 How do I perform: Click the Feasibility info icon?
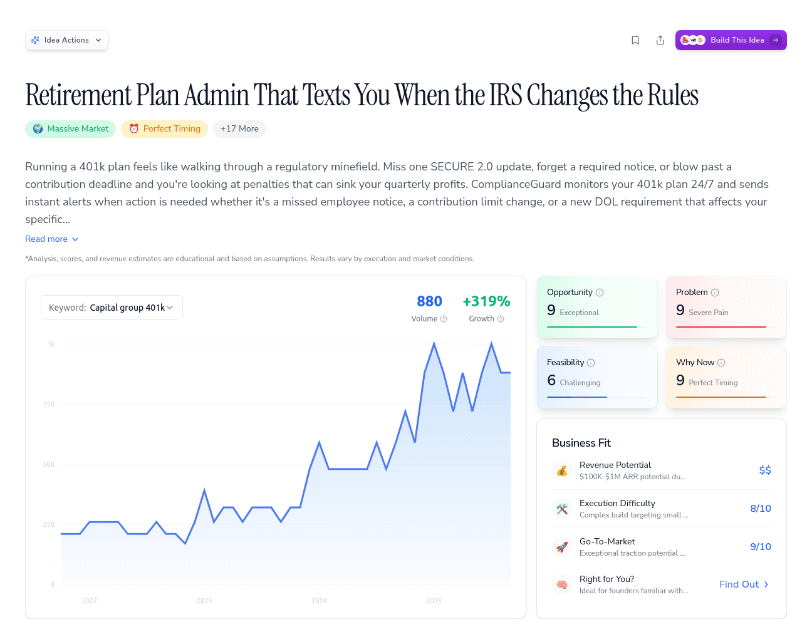tap(591, 363)
